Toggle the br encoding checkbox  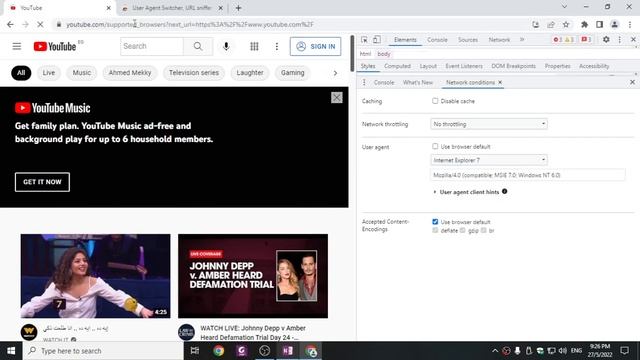tap(484, 231)
